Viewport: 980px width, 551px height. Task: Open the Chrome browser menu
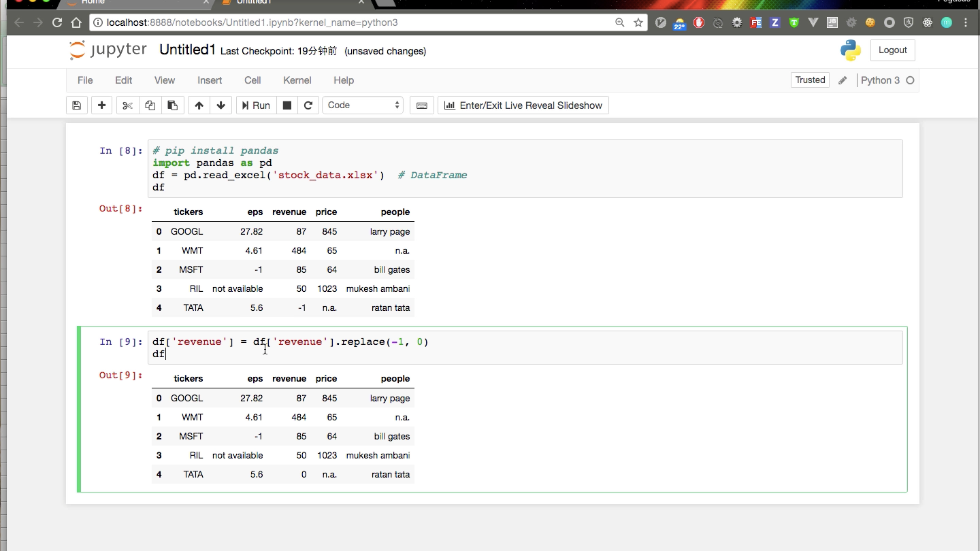[x=966, y=22]
